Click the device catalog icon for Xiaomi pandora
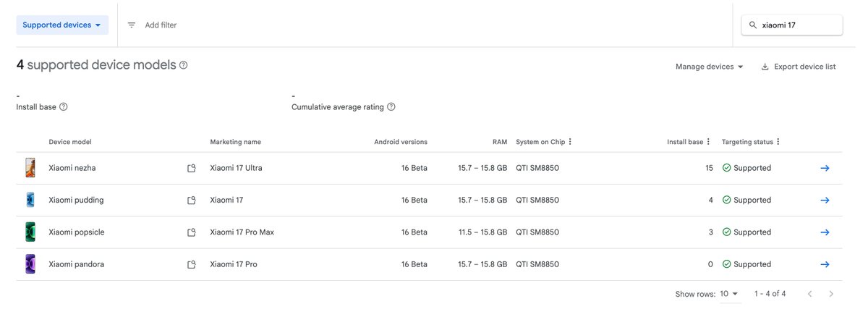This screenshot has width=868, height=333. tap(192, 265)
